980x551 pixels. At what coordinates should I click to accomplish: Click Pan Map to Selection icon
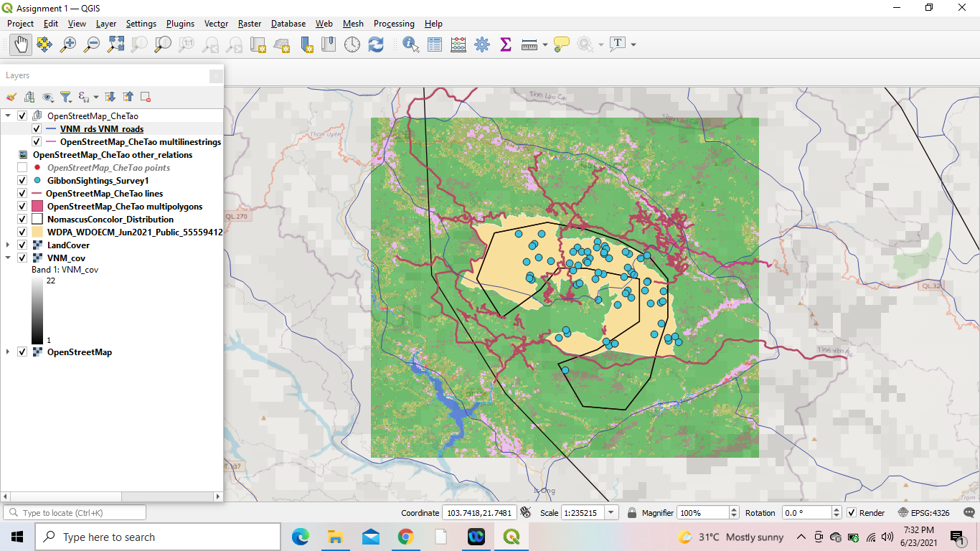(44, 44)
